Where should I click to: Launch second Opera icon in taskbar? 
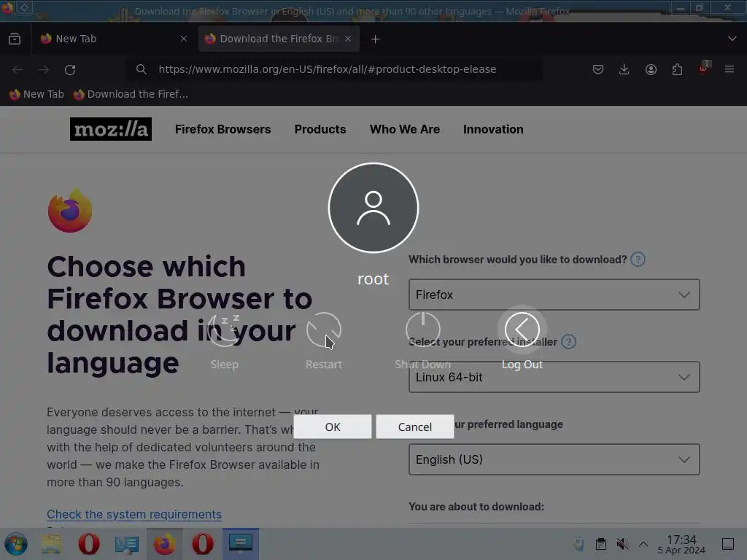coord(203,544)
